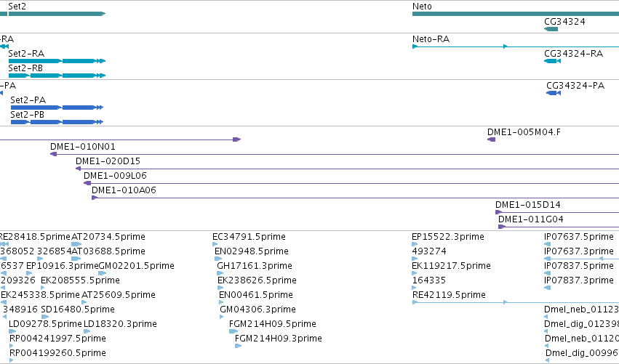The width and height of the screenshot is (619, 364).
Task: Select the Set2-RB transcript glyph
Action: click(x=57, y=76)
